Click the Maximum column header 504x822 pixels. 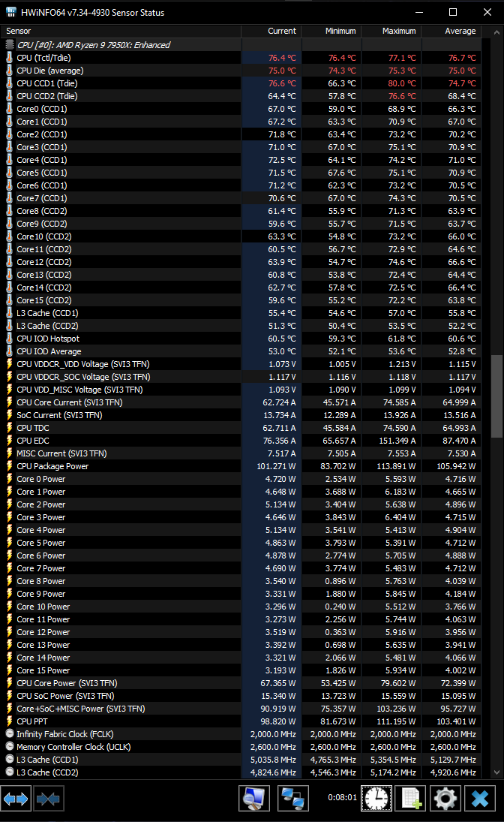tap(391, 31)
